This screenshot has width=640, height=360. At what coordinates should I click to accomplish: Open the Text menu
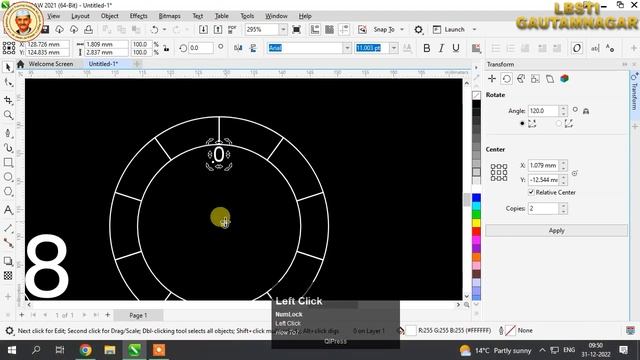(x=198, y=16)
